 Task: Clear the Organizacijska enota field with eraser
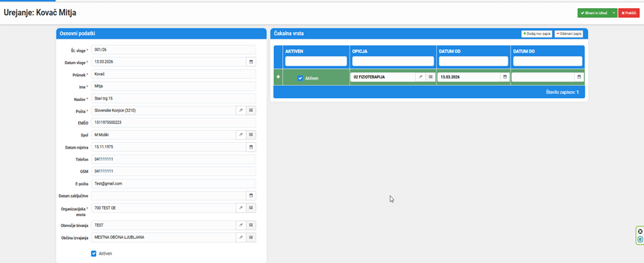pyautogui.click(x=241, y=208)
